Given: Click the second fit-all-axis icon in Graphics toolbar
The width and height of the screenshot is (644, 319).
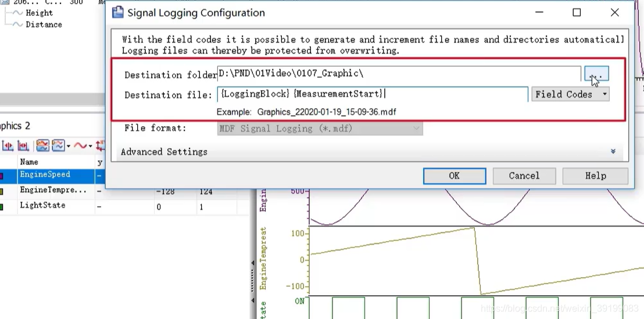Looking at the screenshot, I should [x=23, y=145].
